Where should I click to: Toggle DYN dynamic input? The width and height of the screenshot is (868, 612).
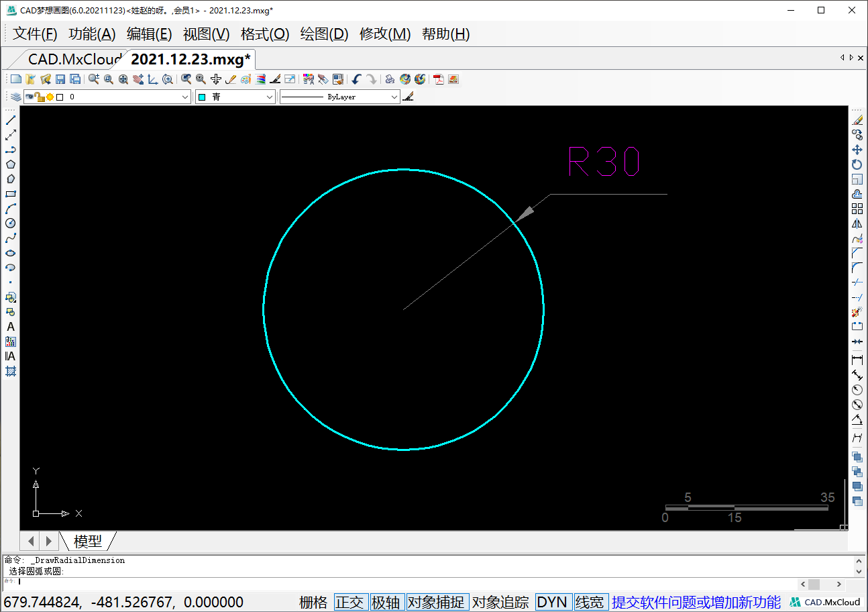[x=553, y=602]
